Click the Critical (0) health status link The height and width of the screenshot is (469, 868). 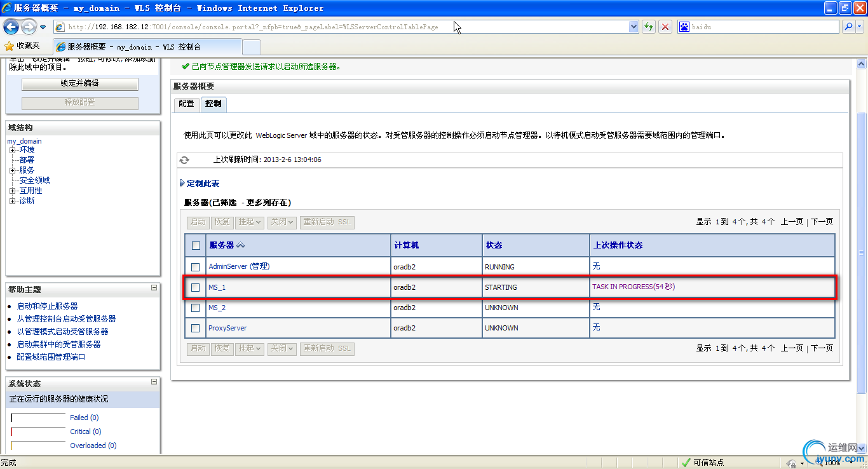[86, 432]
